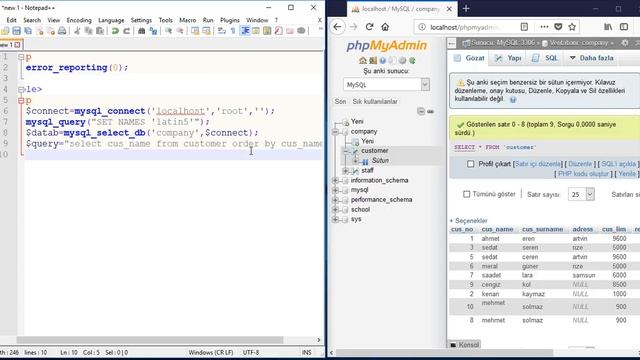640x360 pixels.
Task: Click the Replace icon in Notepad++ toolbar
Action: coord(153,31)
